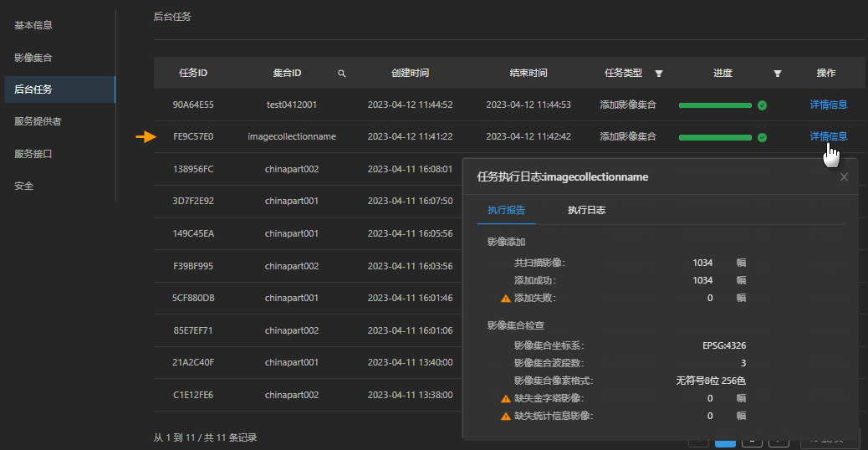Switch to the 执行日志 tab
Viewport: 868px width, 450px height.
586,210
